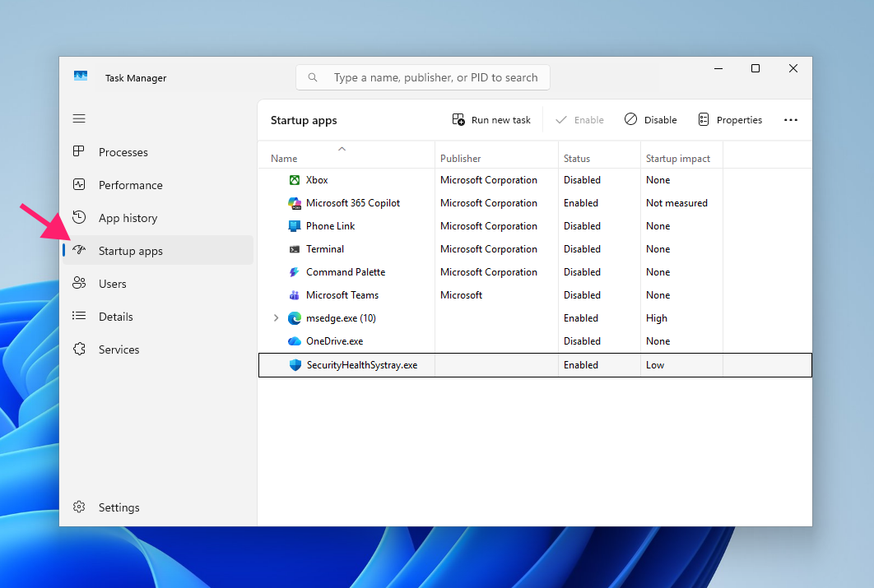The height and width of the screenshot is (588, 874).
Task: Select the Microsoft 365 Copilot row
Action: click(535, 203)
